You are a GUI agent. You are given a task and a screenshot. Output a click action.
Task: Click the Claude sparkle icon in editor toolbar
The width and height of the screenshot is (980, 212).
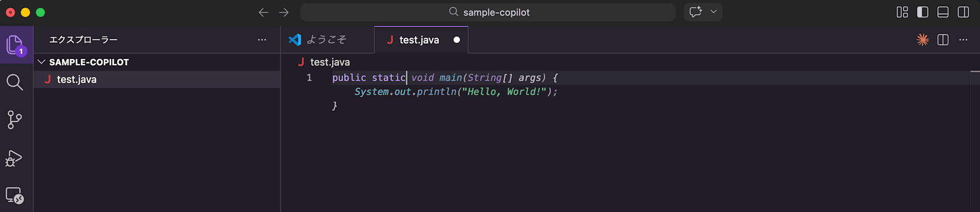[923, 40]
